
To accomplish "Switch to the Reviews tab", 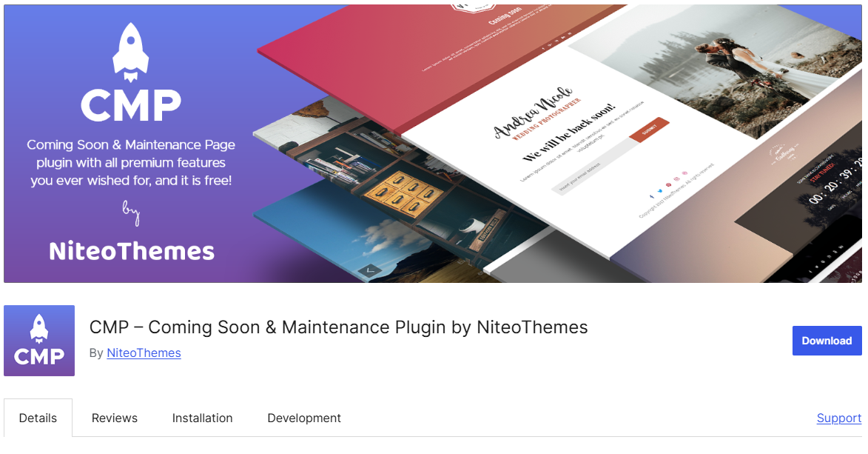I will coord(115,418).
